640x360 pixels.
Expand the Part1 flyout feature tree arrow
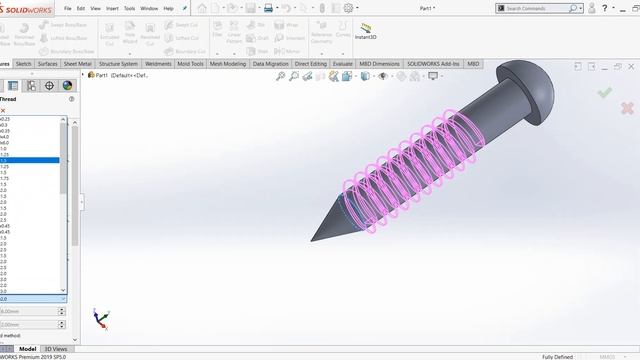click(83, 75)
